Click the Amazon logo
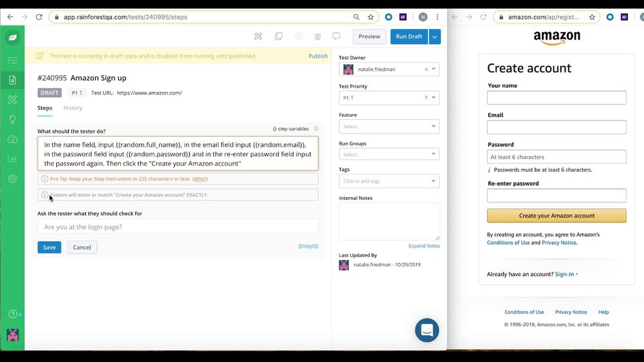 point(557,38)
